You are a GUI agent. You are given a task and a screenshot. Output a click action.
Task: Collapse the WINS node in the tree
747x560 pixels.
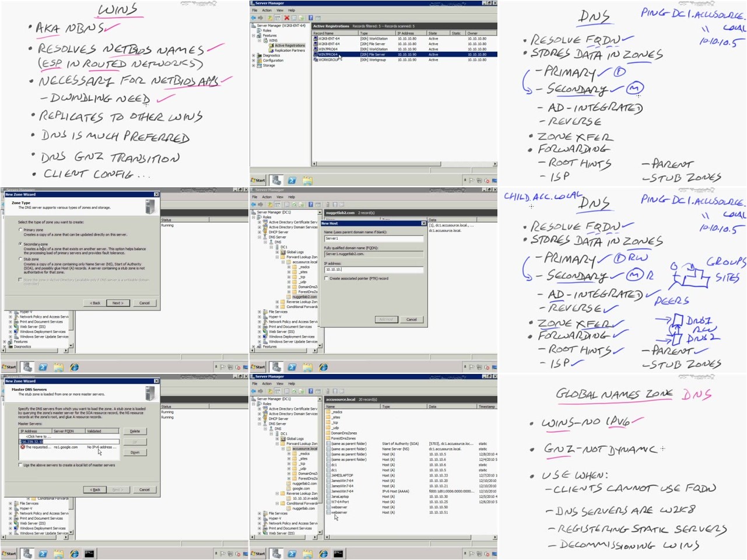259,40
